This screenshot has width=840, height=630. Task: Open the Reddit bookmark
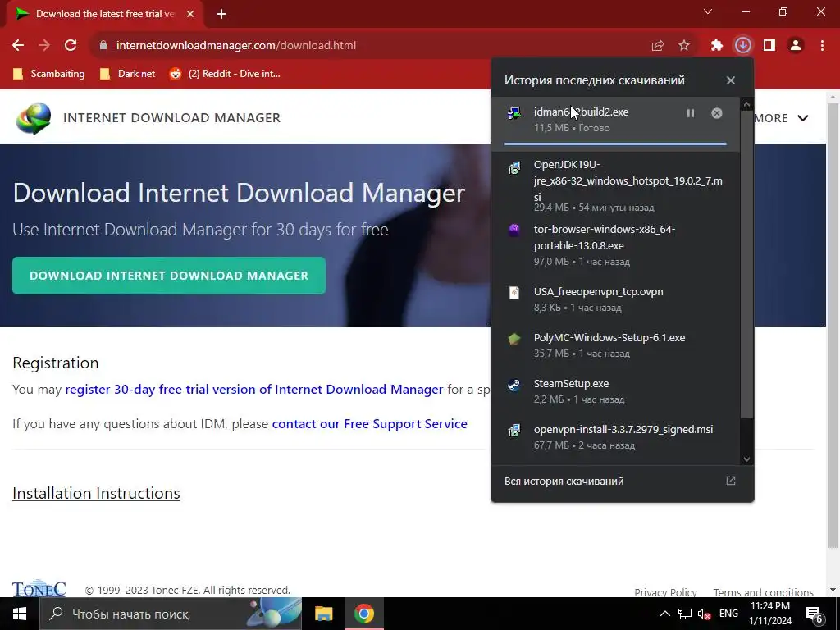[x=225, y=74]
